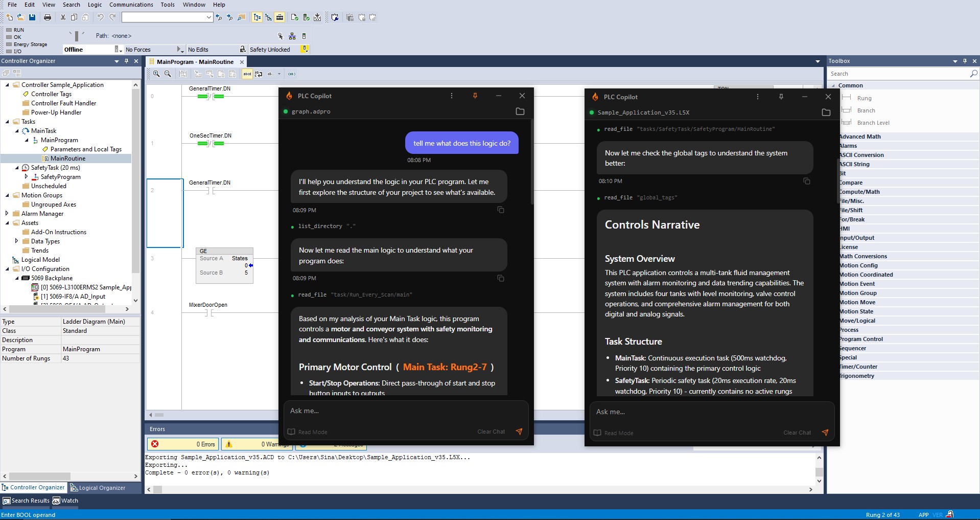
Task: Pin the Sample_Application_v35 Copilot window
Action: coord(781,97)
